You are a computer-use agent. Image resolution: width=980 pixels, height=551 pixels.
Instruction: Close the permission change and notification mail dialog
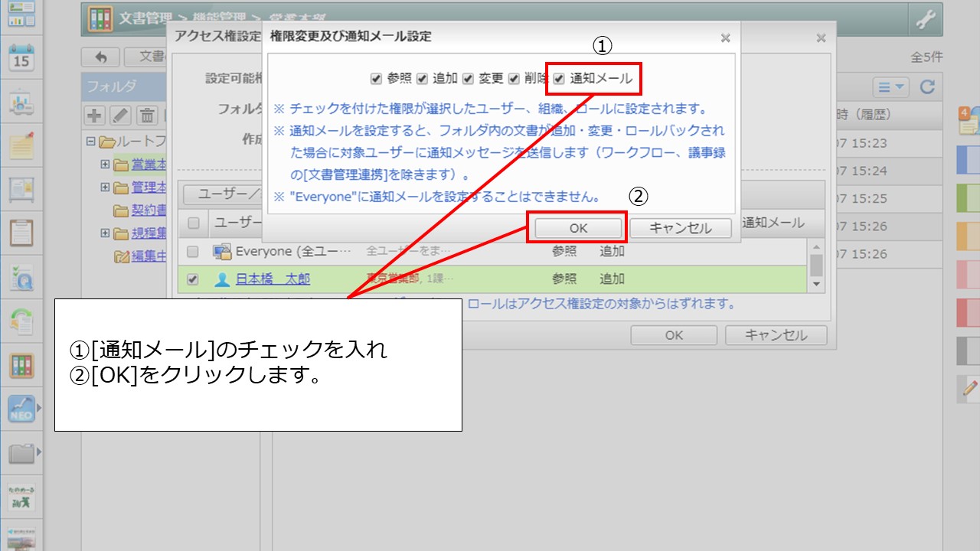click(x=725, y=37)
